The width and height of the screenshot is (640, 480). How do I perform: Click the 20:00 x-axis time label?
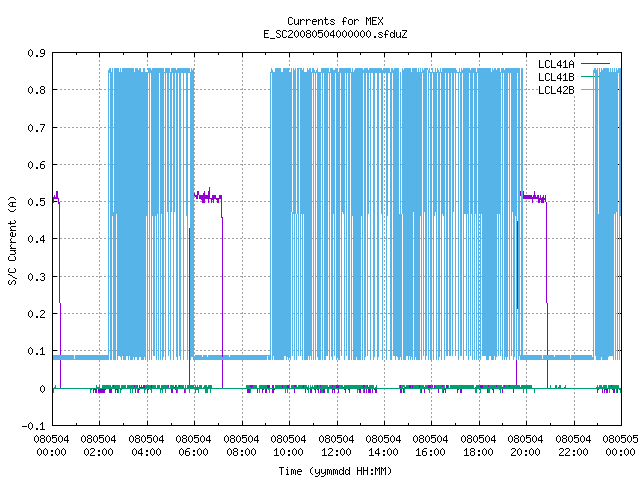[x=525, y=452]
